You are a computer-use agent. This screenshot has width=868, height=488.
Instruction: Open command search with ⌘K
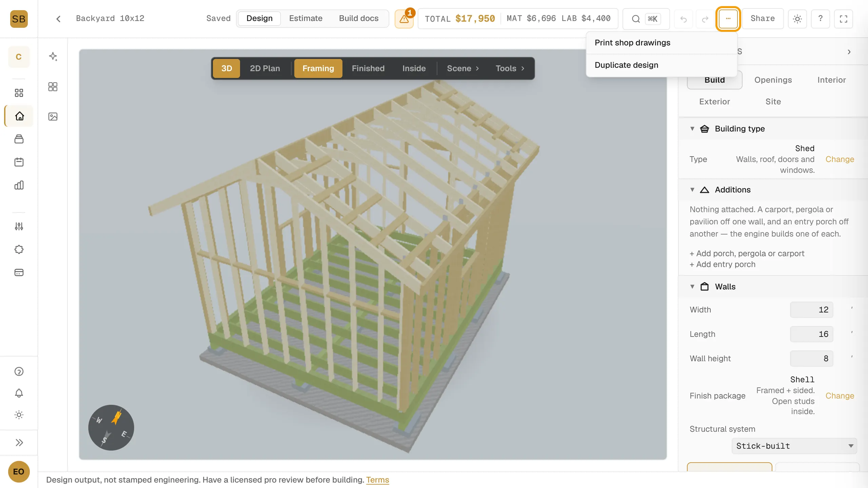coord(646,19)
